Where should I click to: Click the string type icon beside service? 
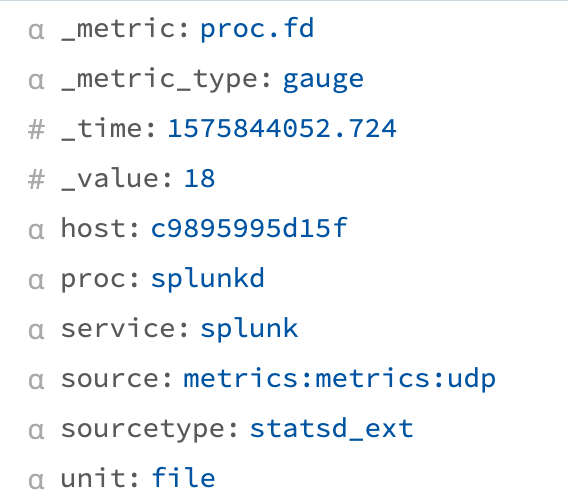click(36, 331)
